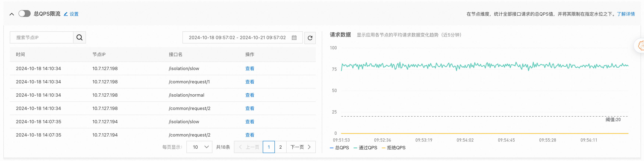Click the 操作 column header

click(250, 54)
